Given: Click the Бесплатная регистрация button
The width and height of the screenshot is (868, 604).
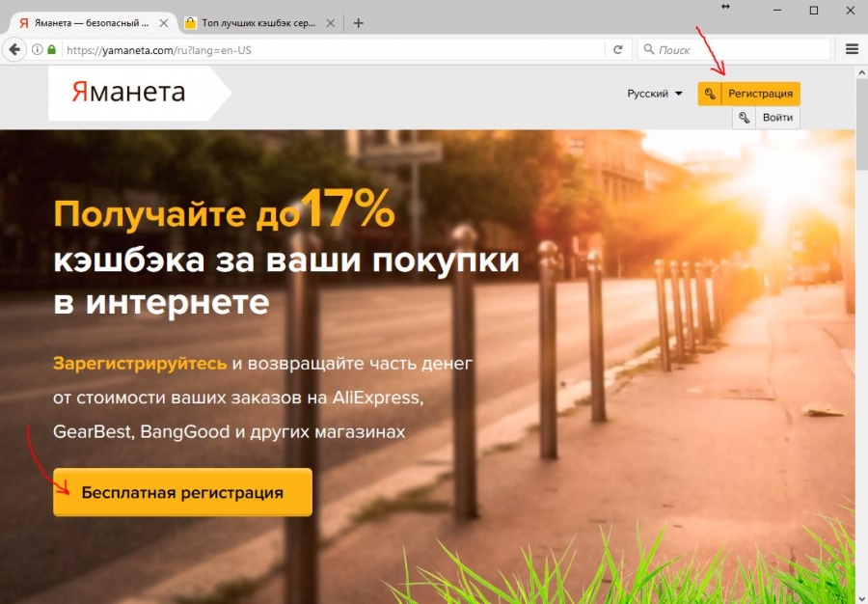Looking at the screenshot, I should click(x=182, y=492).
